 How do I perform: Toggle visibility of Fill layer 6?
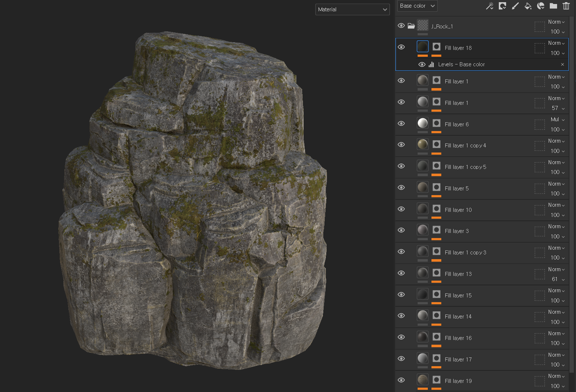(401, 123)
